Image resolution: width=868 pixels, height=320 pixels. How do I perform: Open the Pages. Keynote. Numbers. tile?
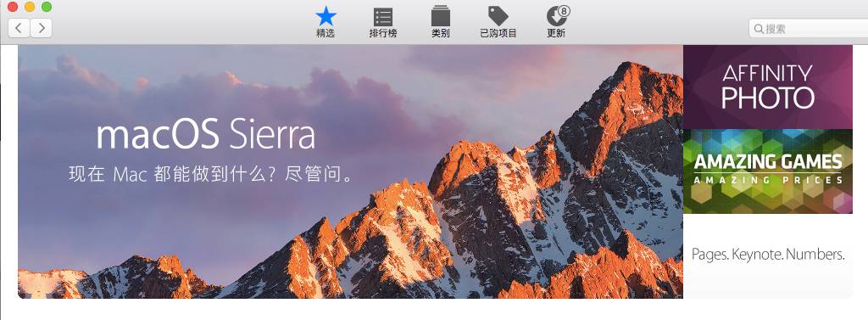[x=768, y=256]
